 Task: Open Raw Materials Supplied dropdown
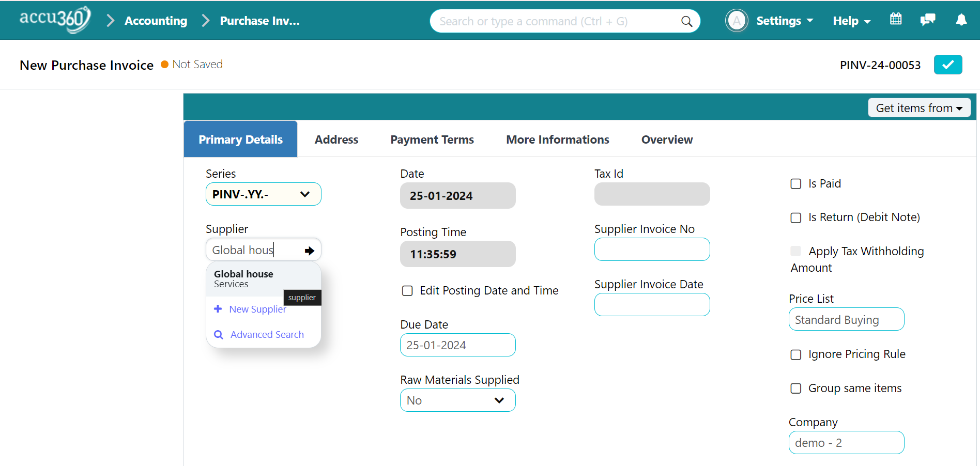point(458,400)
